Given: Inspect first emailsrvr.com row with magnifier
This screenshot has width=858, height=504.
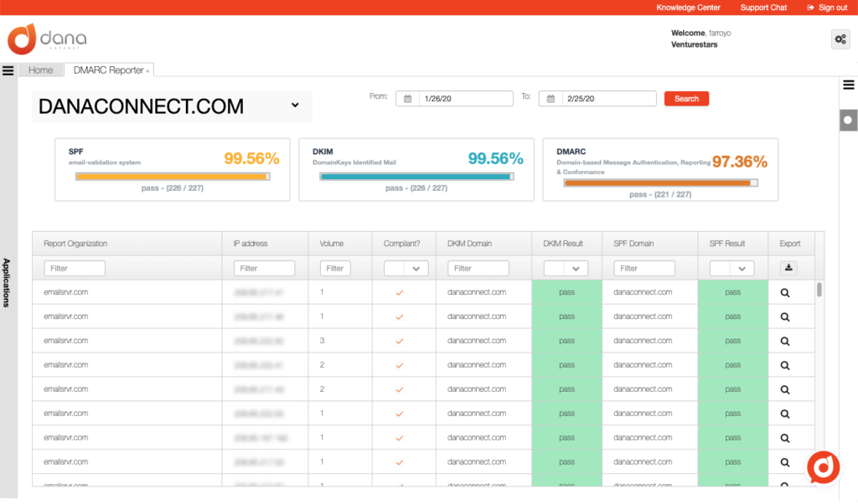Looking at the screenshot, I should (784, 293).
